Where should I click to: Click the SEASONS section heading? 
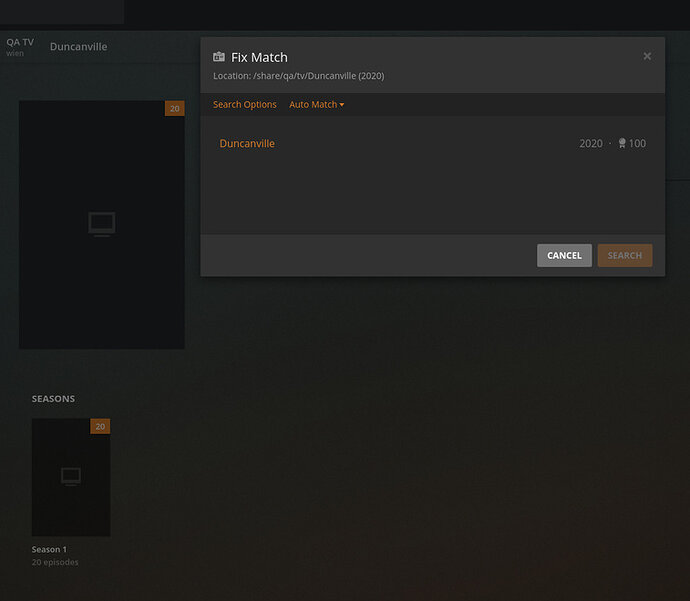[x=53, y=399]
